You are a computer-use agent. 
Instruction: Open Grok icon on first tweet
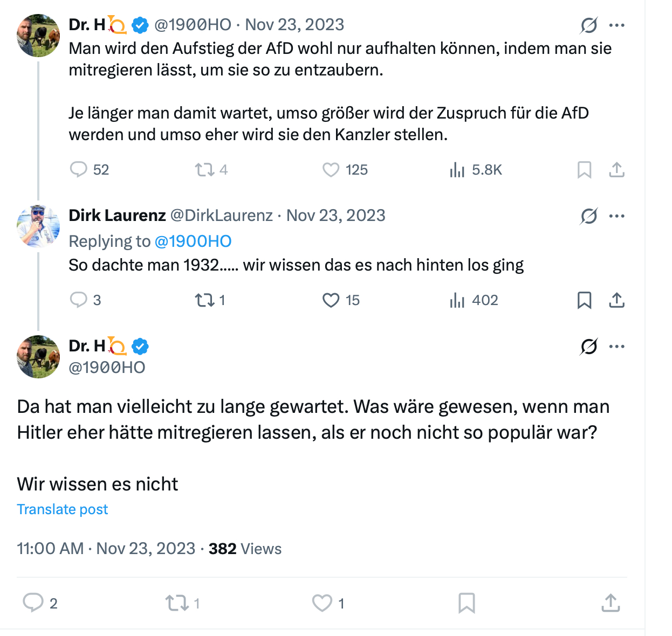(589, 25)
